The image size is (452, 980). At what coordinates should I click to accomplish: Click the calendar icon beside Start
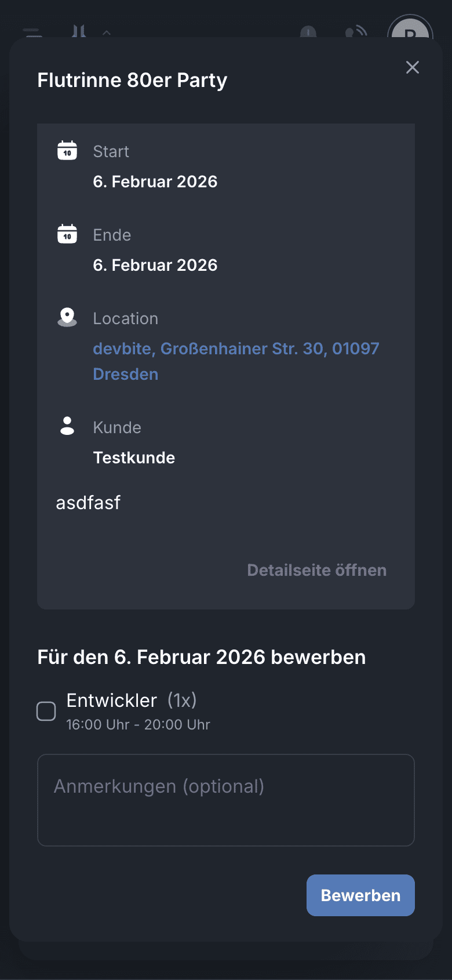pos(67,151)
